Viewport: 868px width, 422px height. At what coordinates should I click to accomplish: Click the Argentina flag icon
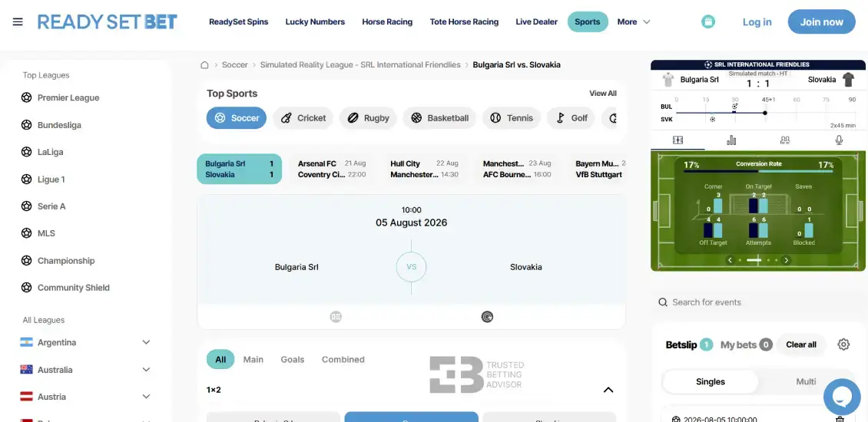[x=26, y=342]
